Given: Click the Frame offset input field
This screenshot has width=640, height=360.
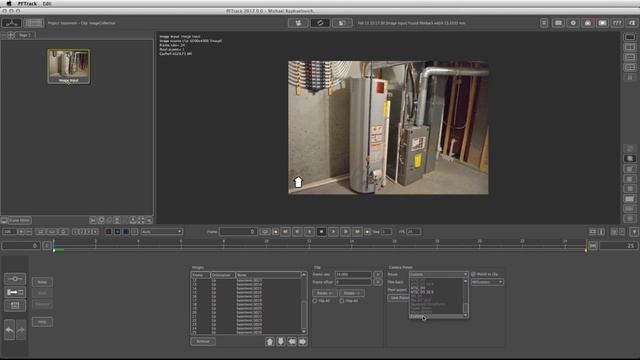Looking at the screenshot, I should pos(353,282).
